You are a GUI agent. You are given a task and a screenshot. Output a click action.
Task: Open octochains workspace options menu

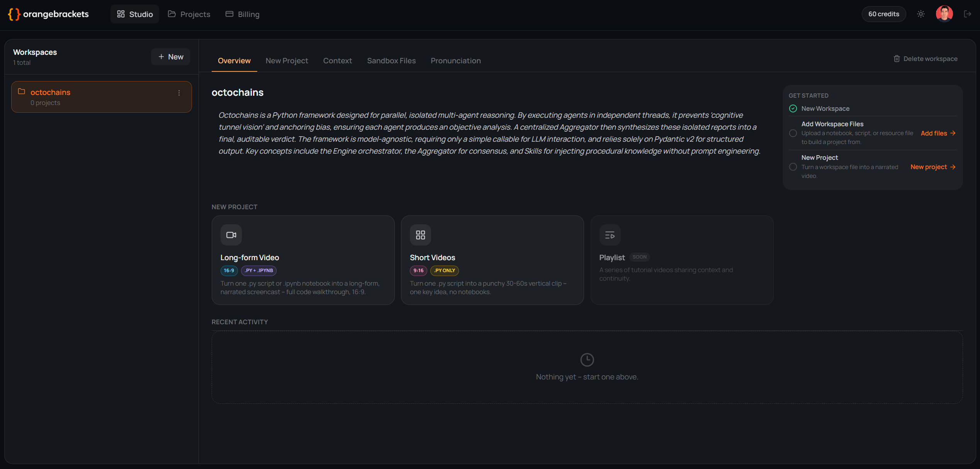[179, 93]
